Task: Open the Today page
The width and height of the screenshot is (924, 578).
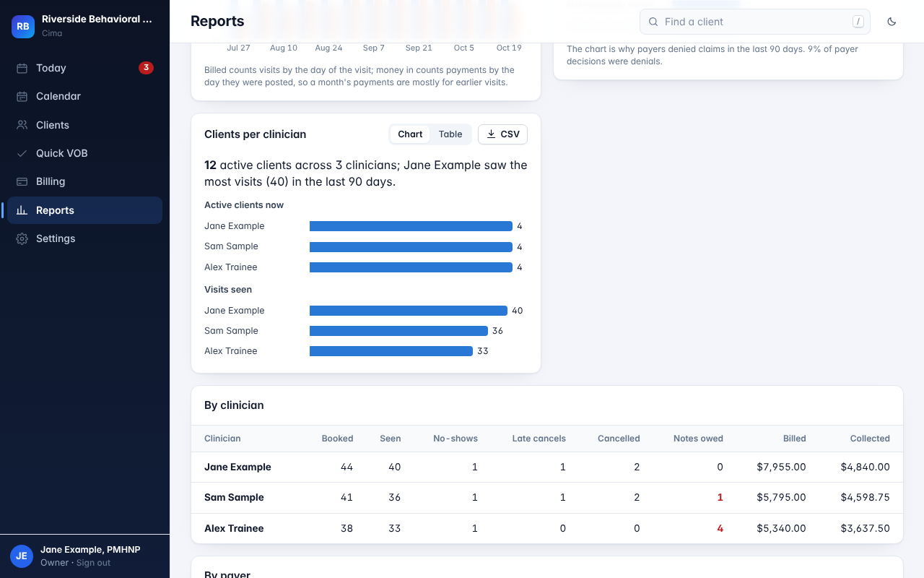Action: point(84,68)
